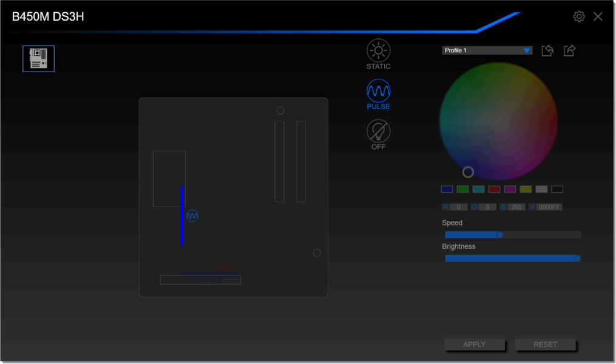Viewport: 616px width, 364px height.
Task: Select the STATIC lighting mode icon
Action: click(x=378, y=50)
